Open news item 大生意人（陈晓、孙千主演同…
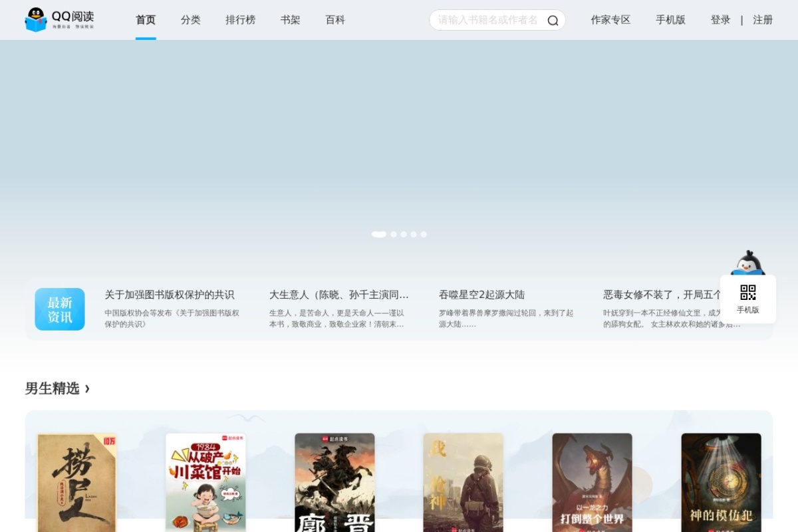 point(339,295)
